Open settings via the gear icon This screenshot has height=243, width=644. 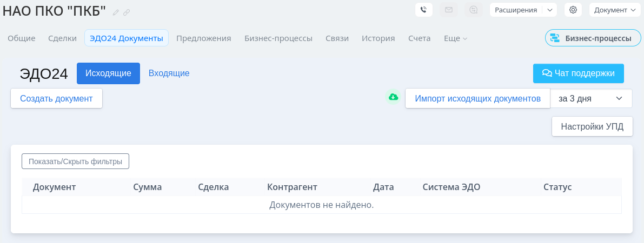coord(573,10)
